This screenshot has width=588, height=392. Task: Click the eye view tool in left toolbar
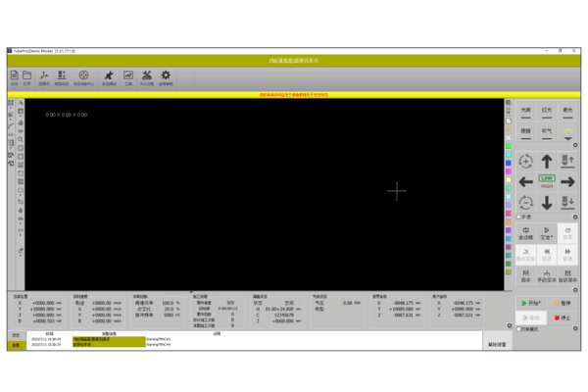point(21,131)
